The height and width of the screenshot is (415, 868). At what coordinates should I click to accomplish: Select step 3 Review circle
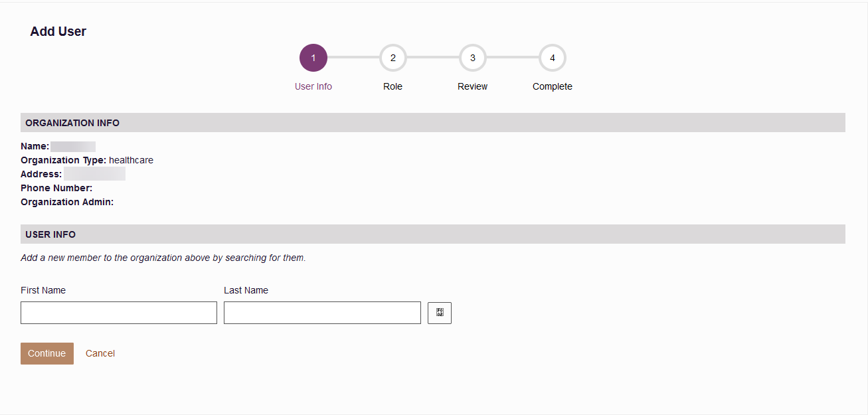click(473, 58)
